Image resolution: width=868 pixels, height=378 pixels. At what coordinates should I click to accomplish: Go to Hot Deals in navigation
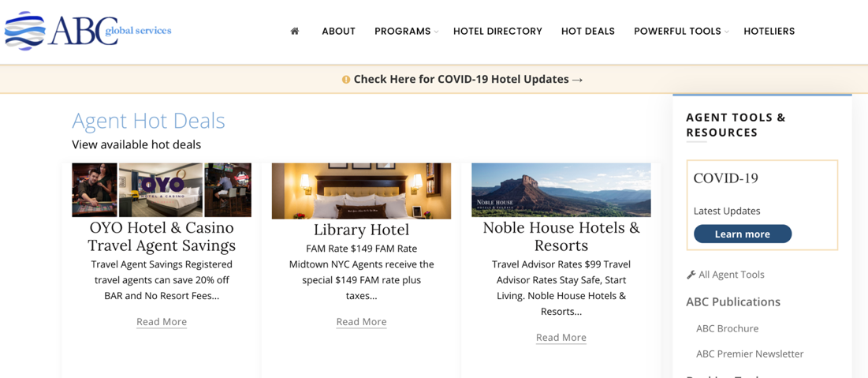587,32
